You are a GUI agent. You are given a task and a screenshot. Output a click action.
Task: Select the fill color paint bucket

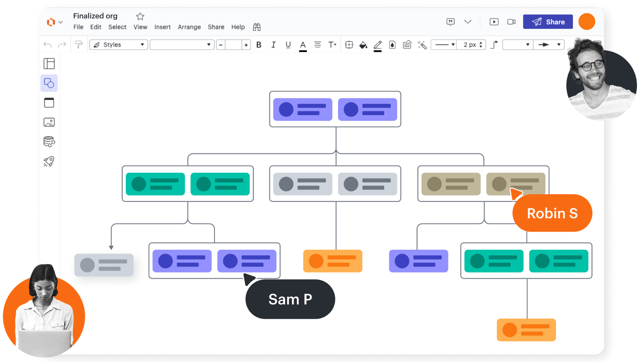coord(363,45)
